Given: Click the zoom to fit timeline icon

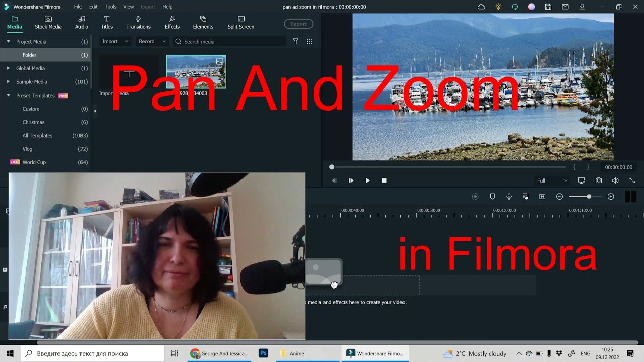Looking at the screenshot, I should click(x=542, y=197).
